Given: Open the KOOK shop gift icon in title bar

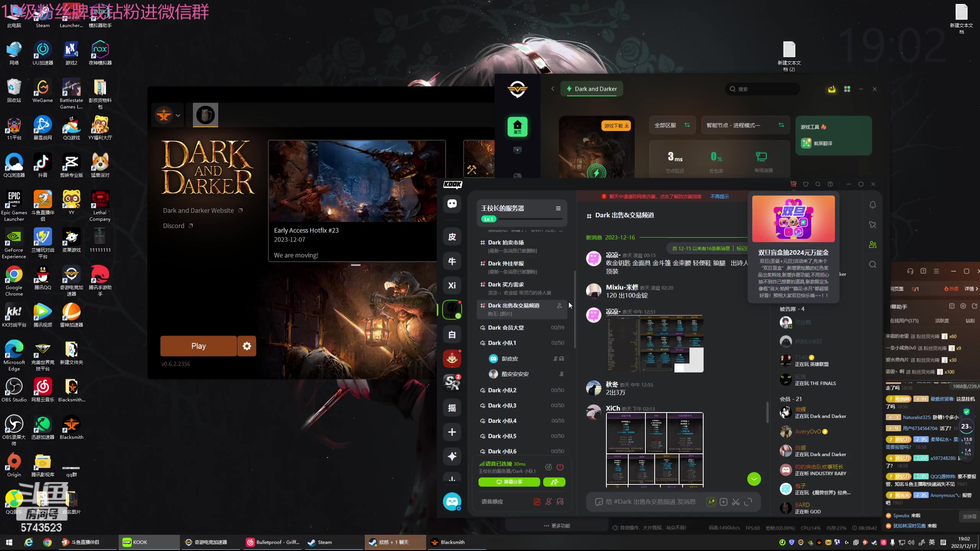Looking at the screenshot, I should pyautogui.click(x=793, y=184).
